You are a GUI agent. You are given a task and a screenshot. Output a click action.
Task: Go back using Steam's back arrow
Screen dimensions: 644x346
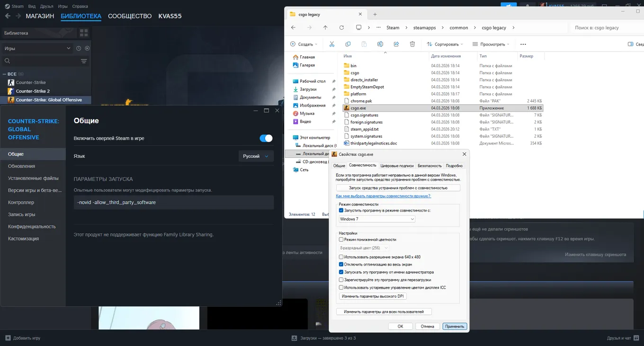click(8, 16)
